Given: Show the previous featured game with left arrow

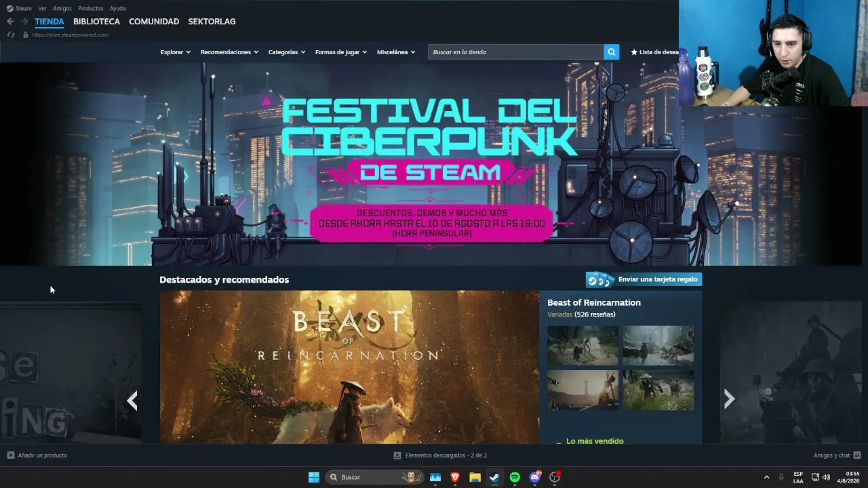Looking at the screenshot, I should (132, 400).
